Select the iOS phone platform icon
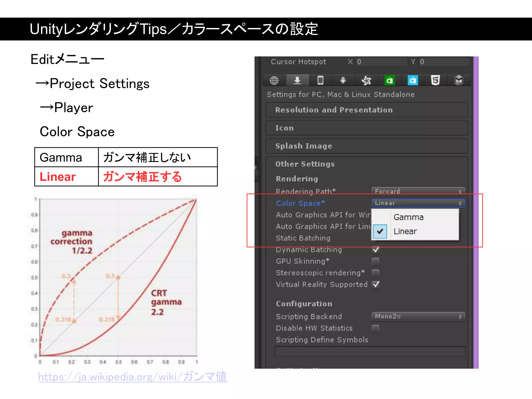This screenshot has width=532, height=399. [x=321, y=81]
